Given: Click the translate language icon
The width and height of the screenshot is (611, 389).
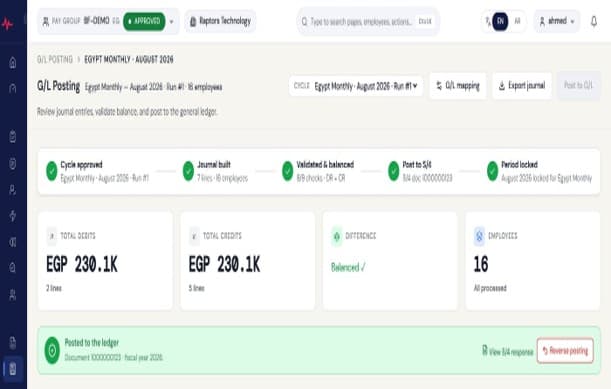Looking at the screenshot, I should point(487,21).
